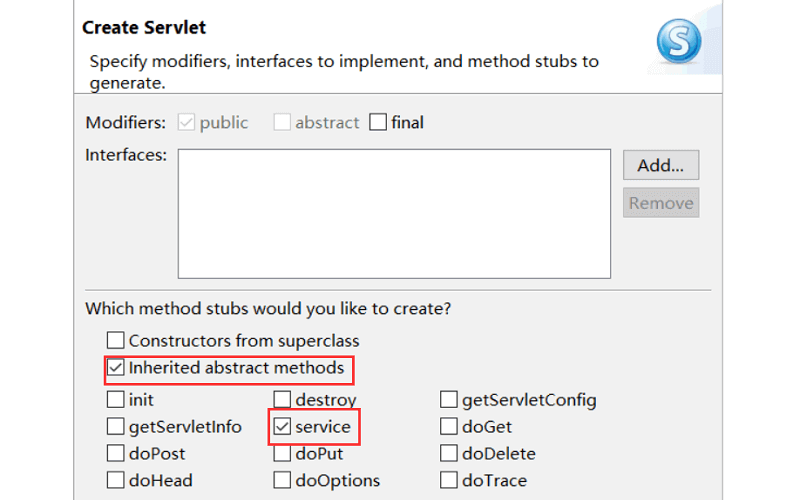This screenshot has width=800, height=500.
Task: Select the getServletConfig checkbox
Action: [x=449, y=400]
